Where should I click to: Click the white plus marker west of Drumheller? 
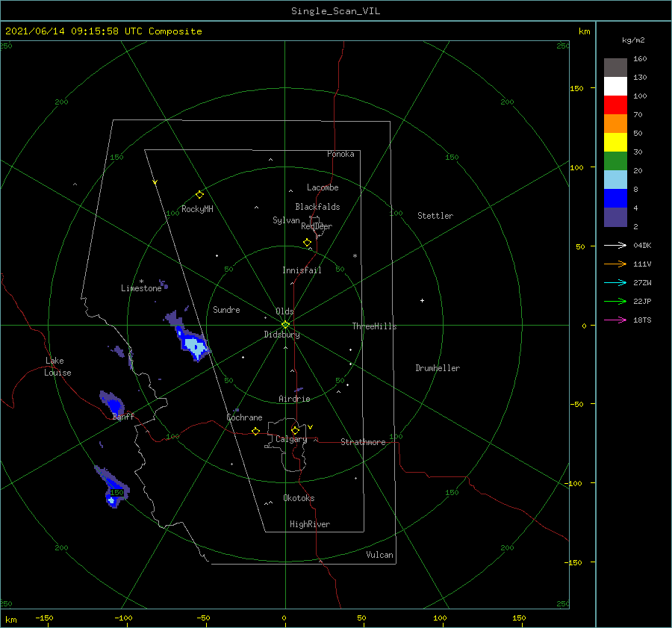coord(422,300)
